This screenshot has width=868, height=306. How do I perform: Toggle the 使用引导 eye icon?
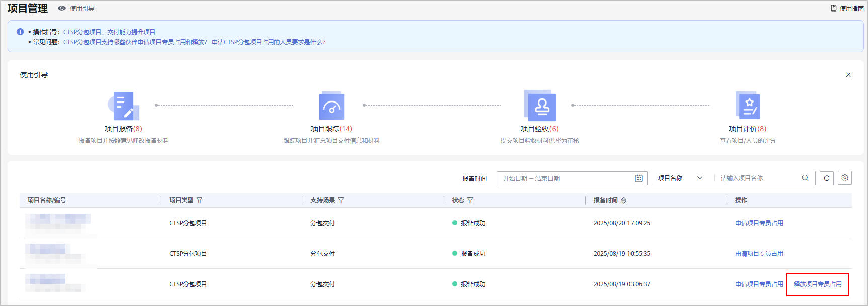[x=62, y=8]
